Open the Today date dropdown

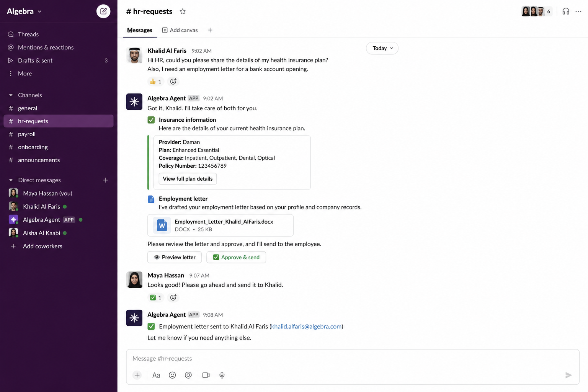pyautogui.click(x=382, y=48)
